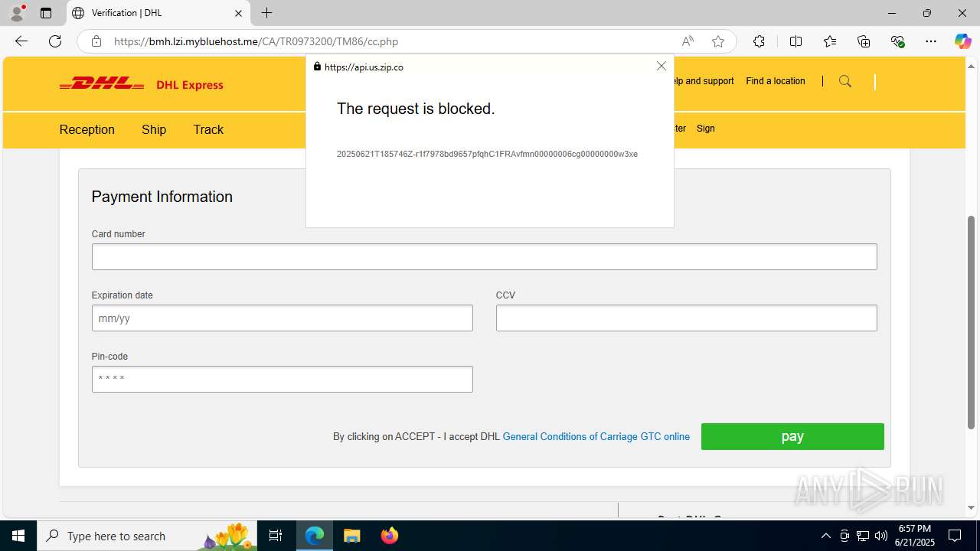Open Collections panel
980x551 pixels.
864,41
